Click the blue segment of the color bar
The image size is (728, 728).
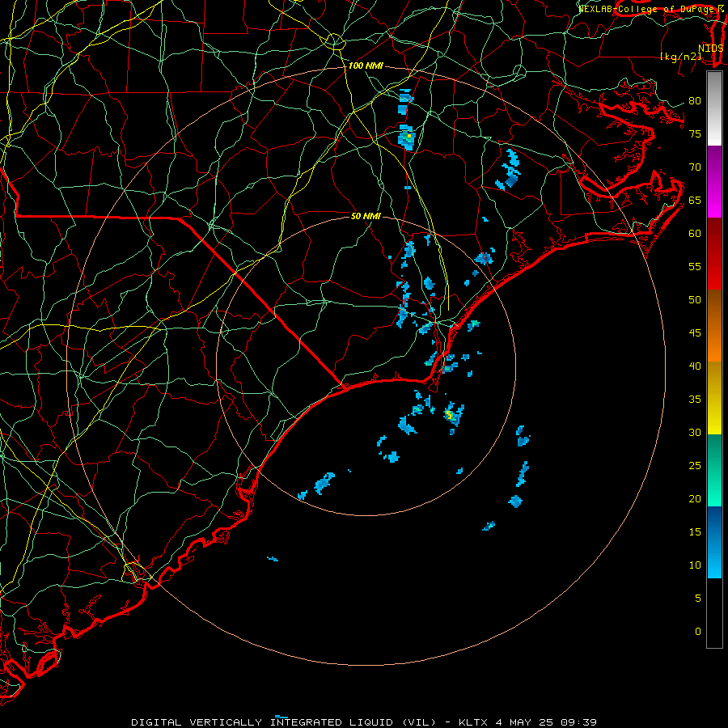[714, 542]
